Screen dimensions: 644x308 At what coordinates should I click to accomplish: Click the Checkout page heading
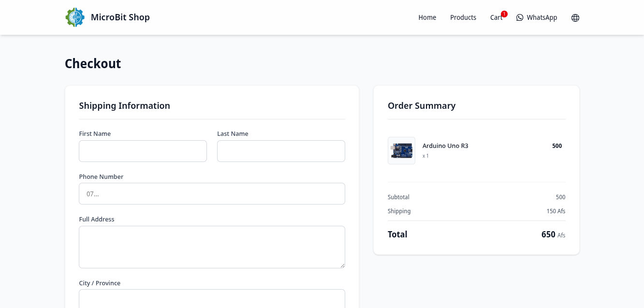click(x=93, y=64)
